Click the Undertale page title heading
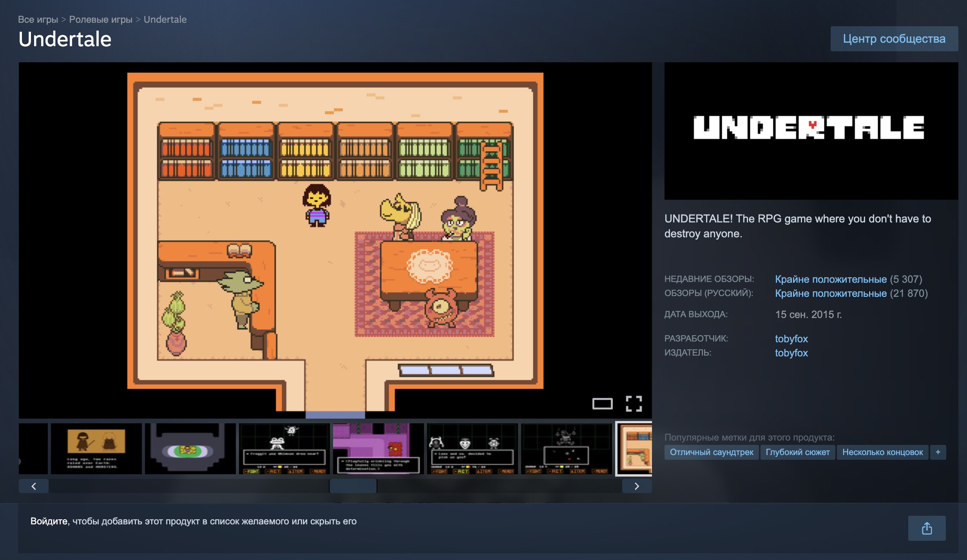 [x=65, y=39]
